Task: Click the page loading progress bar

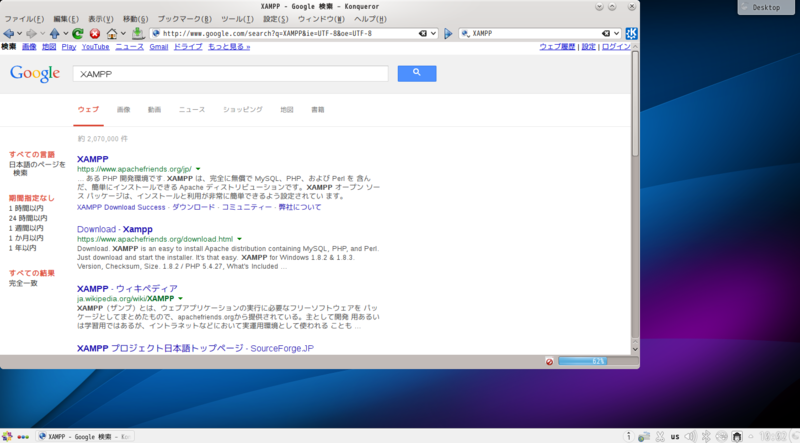Action: coord(598,361)
